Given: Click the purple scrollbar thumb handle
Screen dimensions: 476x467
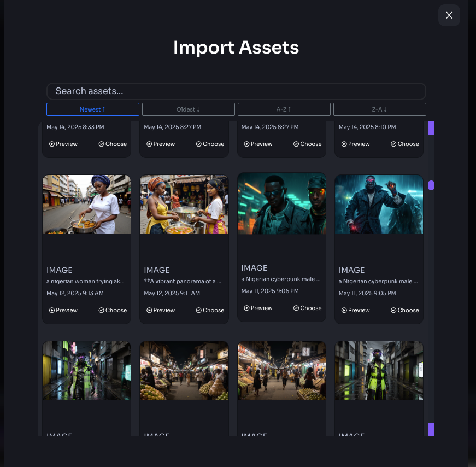Looking at the screenshot, I should tap(431, 185).
